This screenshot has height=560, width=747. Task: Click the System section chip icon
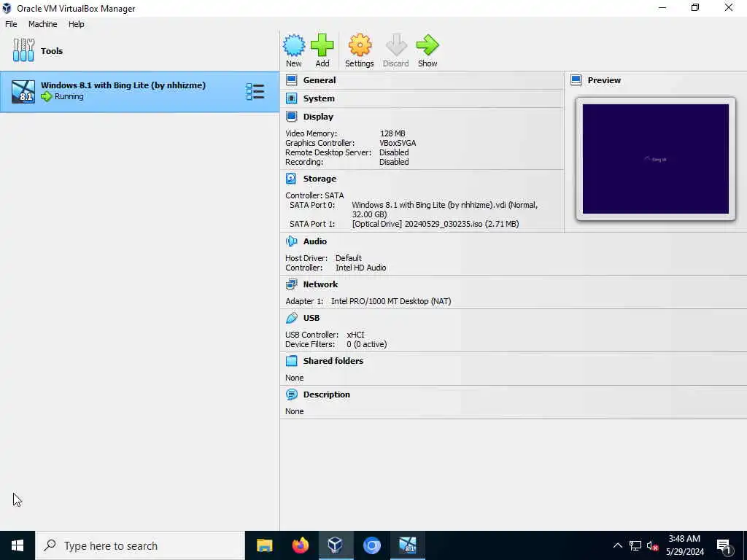[292, 98]
